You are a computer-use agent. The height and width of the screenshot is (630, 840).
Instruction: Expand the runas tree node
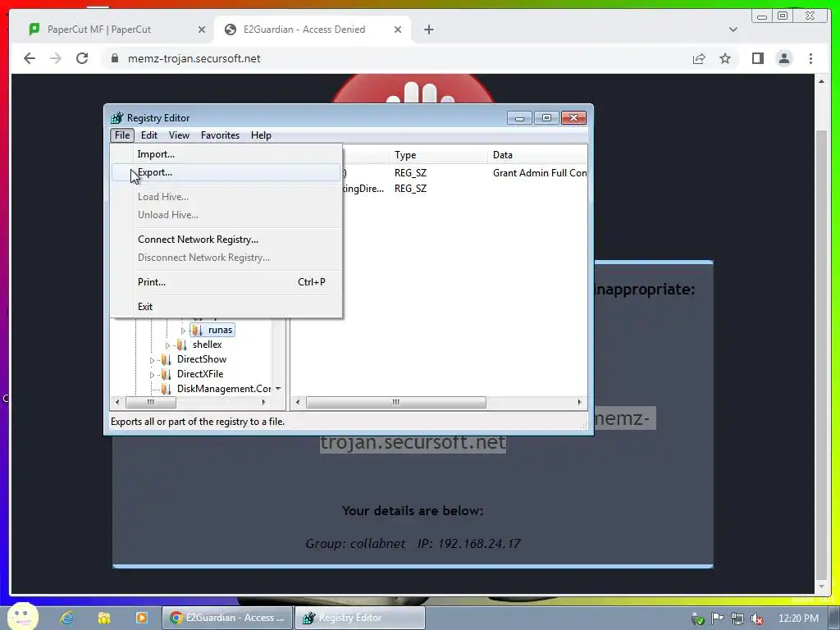(x=183, y=331)
